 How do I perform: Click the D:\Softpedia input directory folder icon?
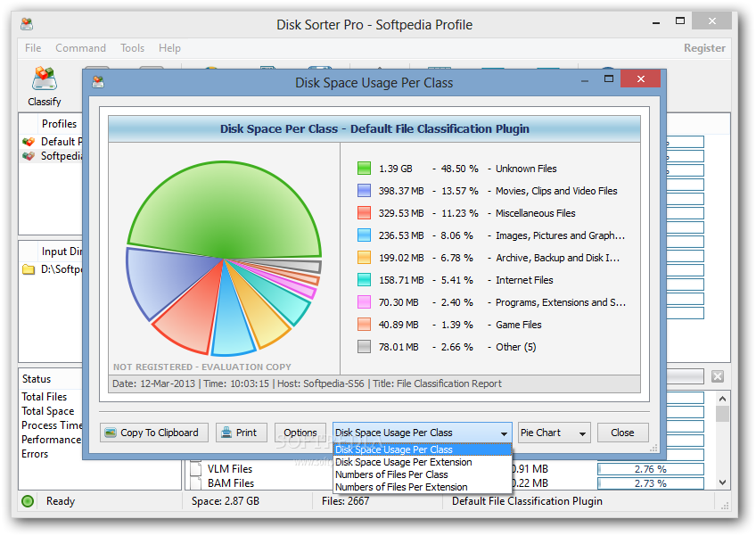[x=29, y=269]
